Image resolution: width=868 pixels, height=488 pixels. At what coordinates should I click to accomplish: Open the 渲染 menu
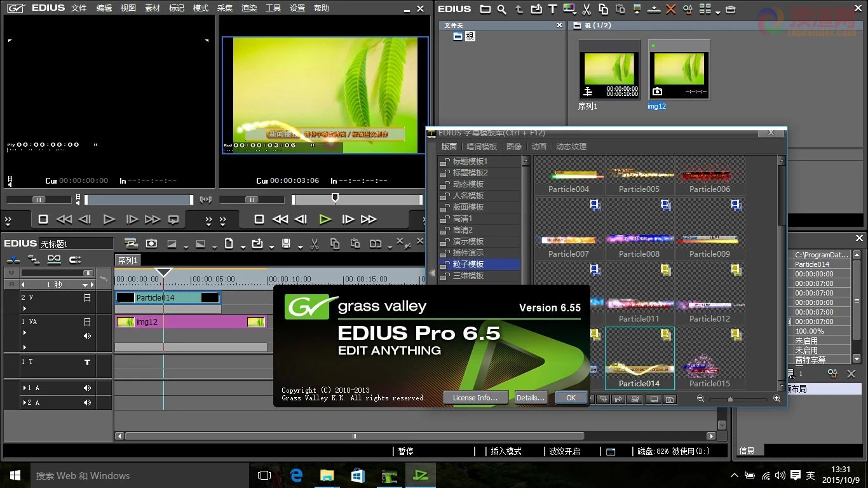[249, 8]
